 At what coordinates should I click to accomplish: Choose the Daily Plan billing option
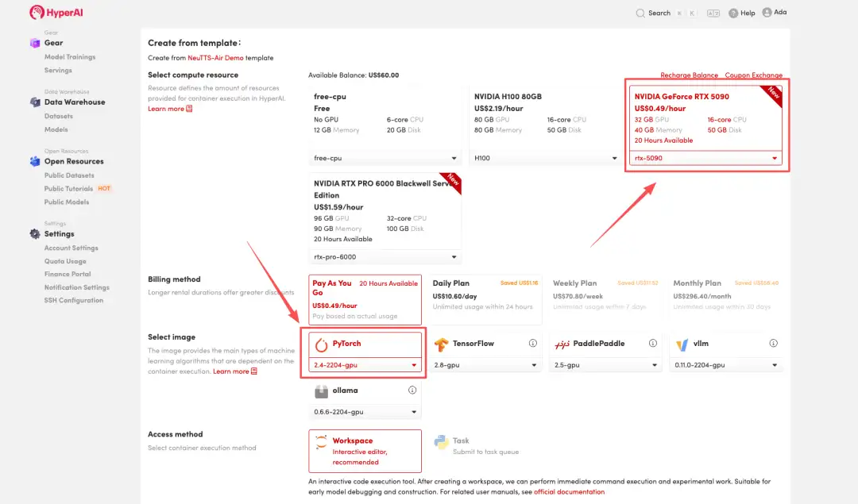pyautogui.click(x=485, y=299)
